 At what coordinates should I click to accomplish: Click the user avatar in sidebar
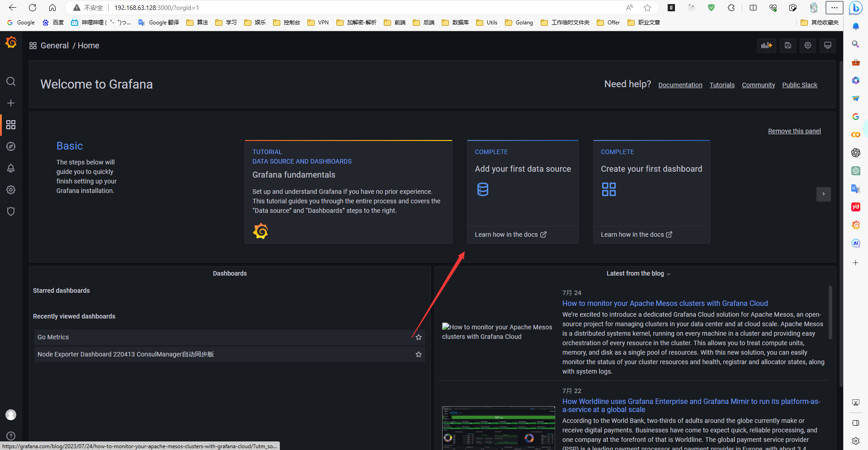pos(11,415)
